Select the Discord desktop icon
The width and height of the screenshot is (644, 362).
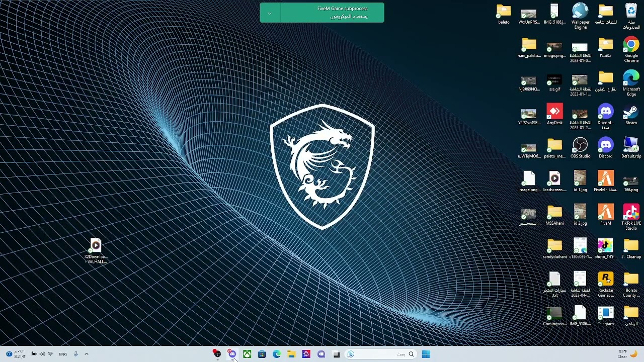(606, 148)
